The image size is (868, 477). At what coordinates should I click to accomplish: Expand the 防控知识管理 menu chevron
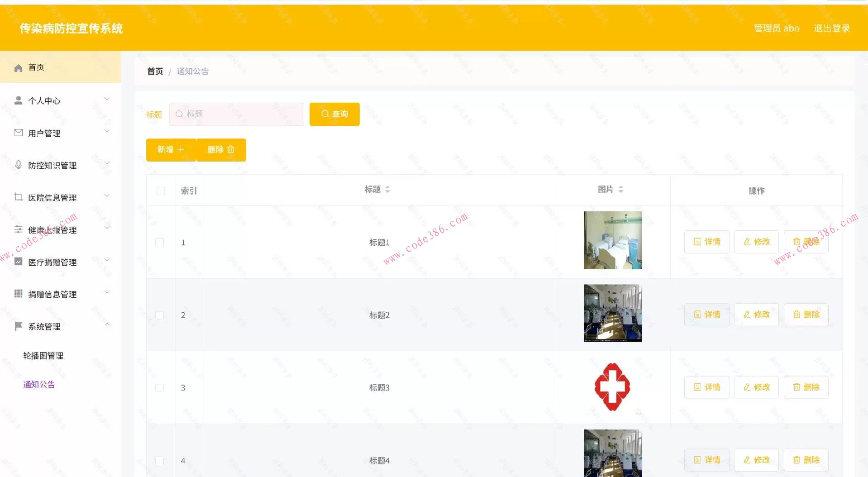pyautogui.click(x=107, y=163)
